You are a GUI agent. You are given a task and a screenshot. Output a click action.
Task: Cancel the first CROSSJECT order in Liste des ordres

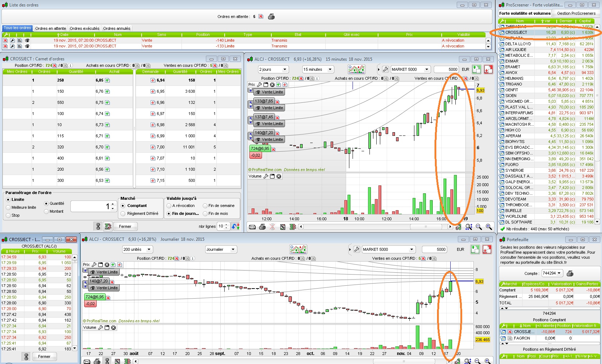5,41
